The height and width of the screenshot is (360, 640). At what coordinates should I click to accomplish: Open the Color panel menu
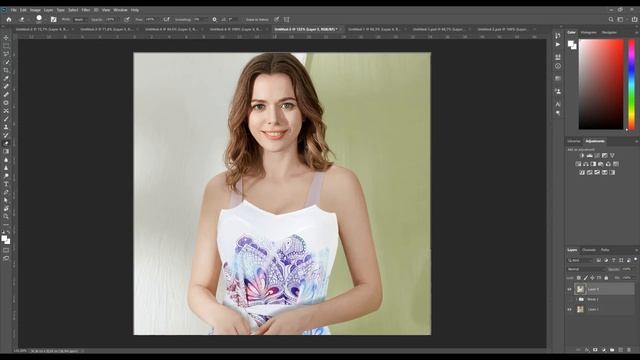636,32
